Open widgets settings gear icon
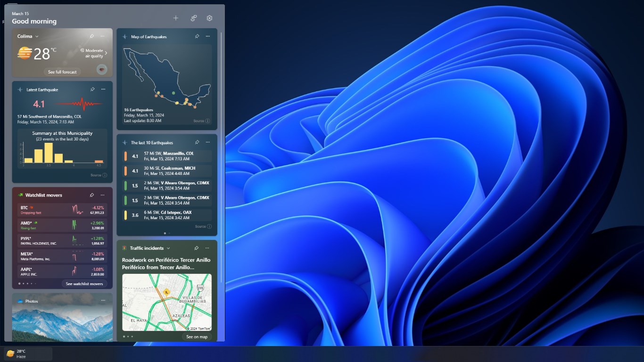 click(209, 18)
